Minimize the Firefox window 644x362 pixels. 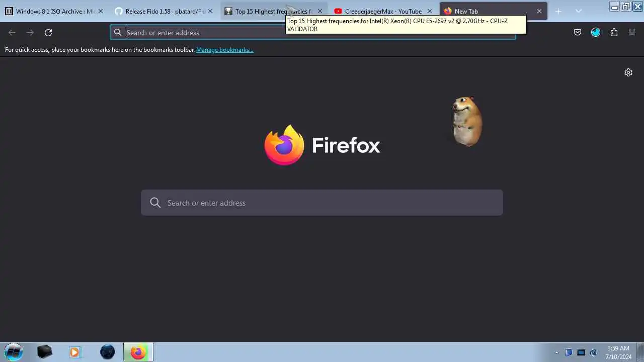tap(614, 7)
